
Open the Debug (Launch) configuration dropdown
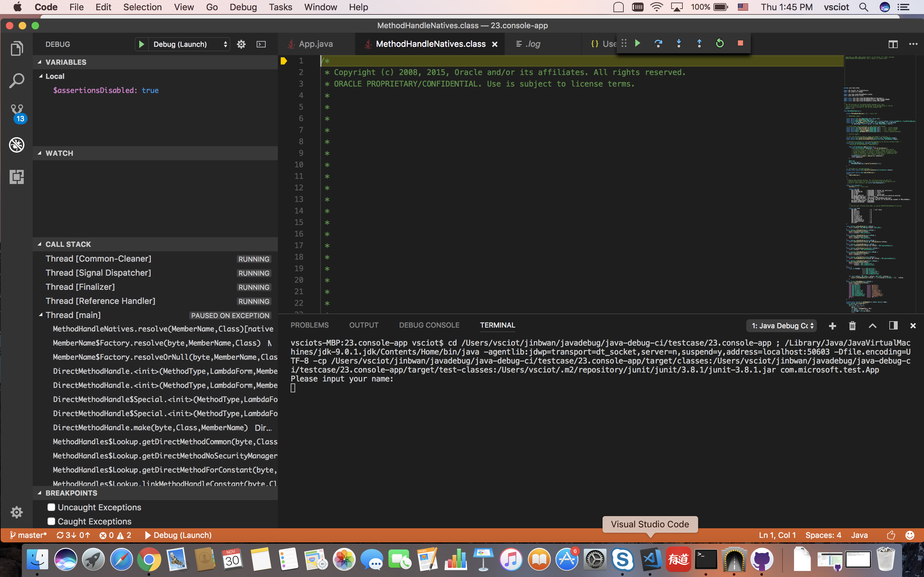point(190,44)
